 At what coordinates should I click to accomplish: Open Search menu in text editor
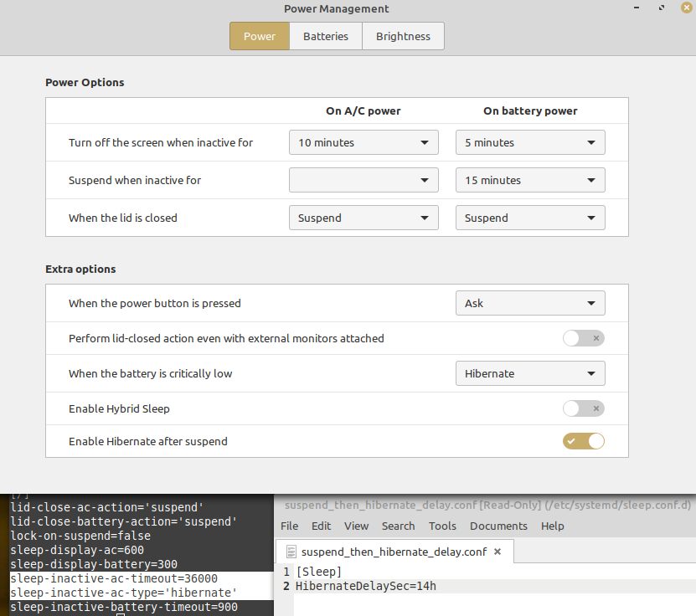(x=398, y=526)
